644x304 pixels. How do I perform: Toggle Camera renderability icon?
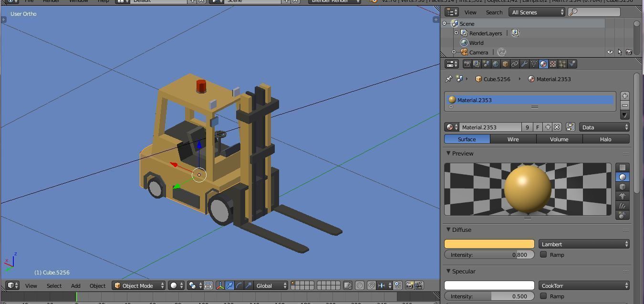coord(629,52)
